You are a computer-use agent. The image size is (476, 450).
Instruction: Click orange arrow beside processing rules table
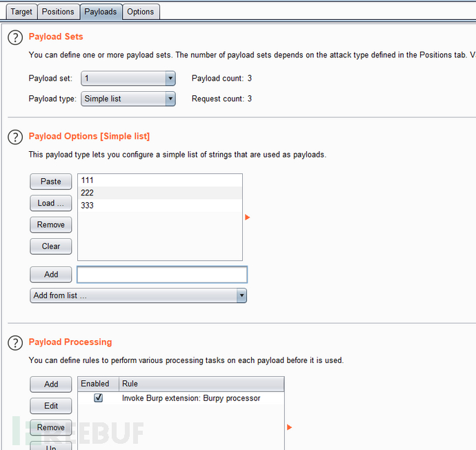(289, 427)
